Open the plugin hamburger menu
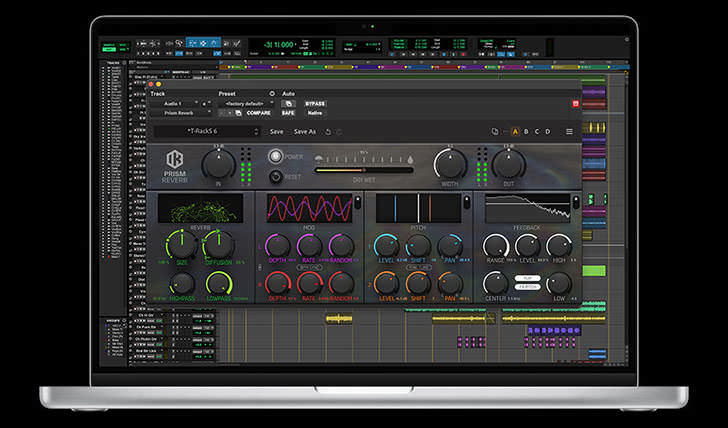Viewport: 728px width, 428px height. (569, 132)
